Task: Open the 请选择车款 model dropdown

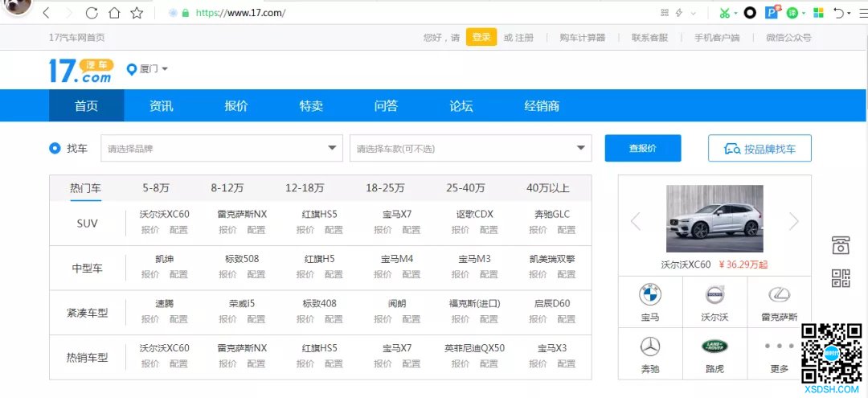Action: pos(470,149)
